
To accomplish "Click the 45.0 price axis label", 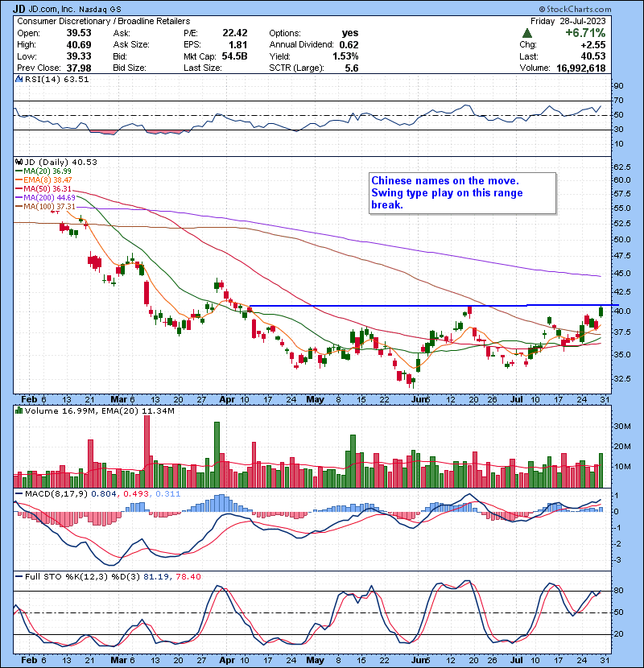I will point(622,273).
